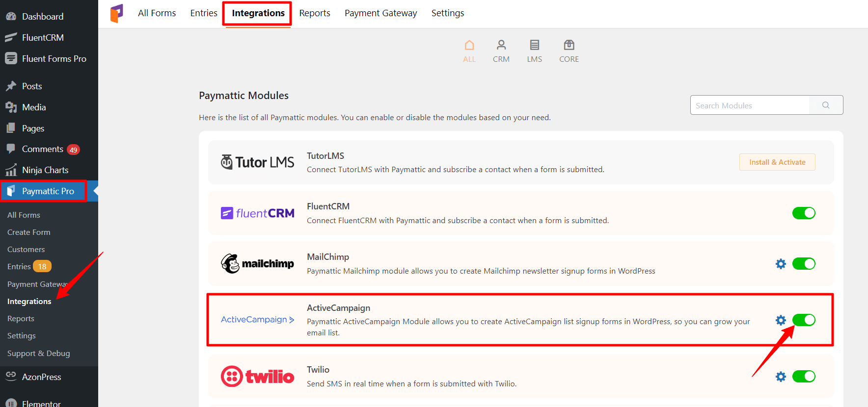Click the Paymattic Pro sidebar icon
This screenshot has width=868, height=407.
tap(11, 191)
